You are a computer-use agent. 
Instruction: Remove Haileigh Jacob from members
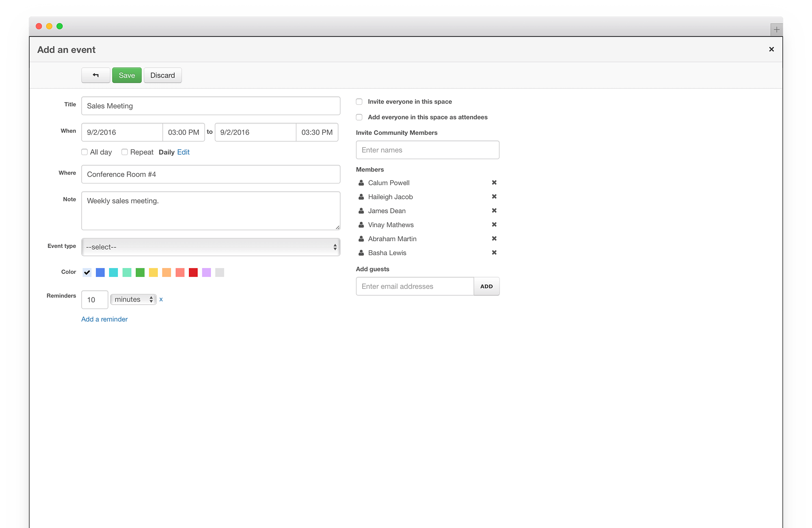(494, 197)
